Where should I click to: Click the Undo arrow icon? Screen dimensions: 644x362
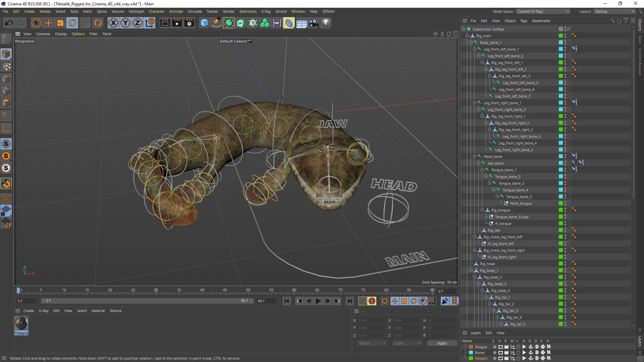pos(9,23)
